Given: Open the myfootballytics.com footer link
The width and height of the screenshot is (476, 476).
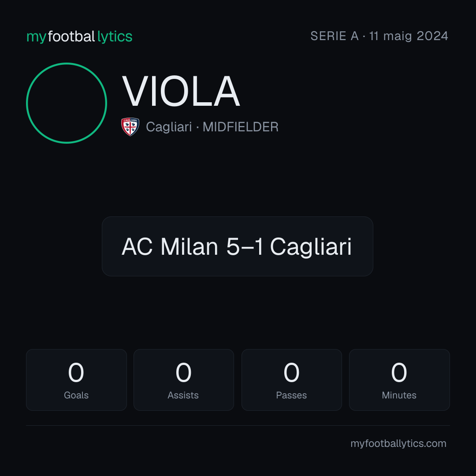Looking at the screenshot, I should pyautogui.click(x=398, y=443).
